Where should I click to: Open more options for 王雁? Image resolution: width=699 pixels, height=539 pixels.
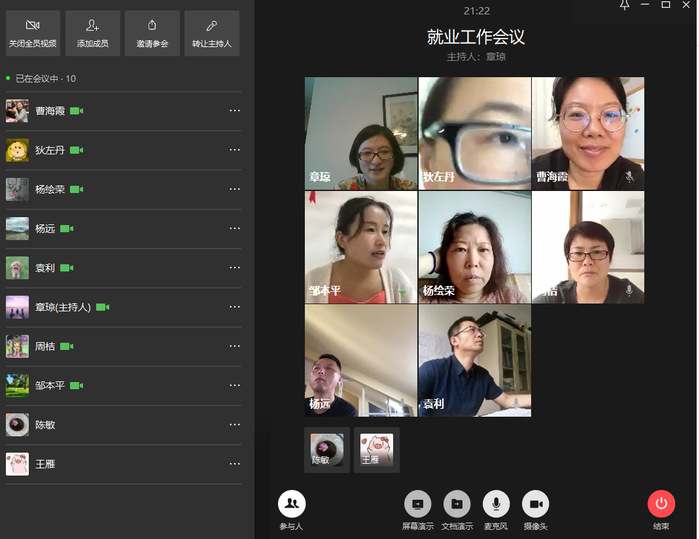(235, 464)
